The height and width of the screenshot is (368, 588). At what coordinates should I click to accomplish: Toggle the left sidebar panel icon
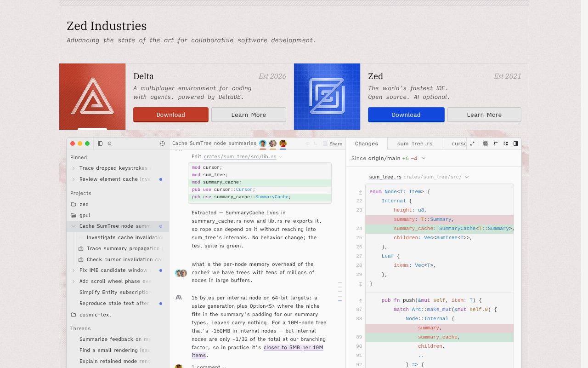point(100,144)
